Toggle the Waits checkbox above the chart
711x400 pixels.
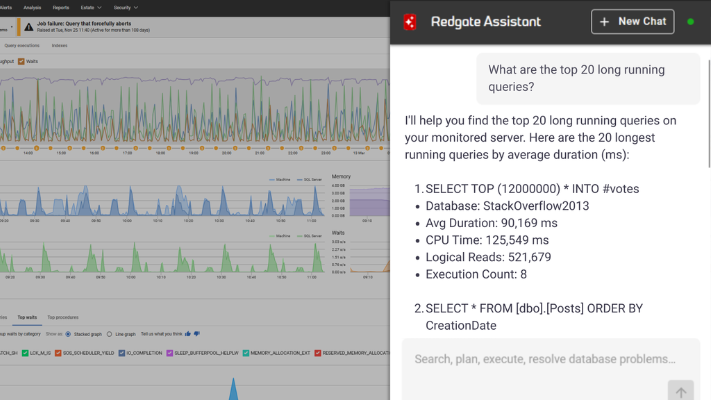click(22, 61)
